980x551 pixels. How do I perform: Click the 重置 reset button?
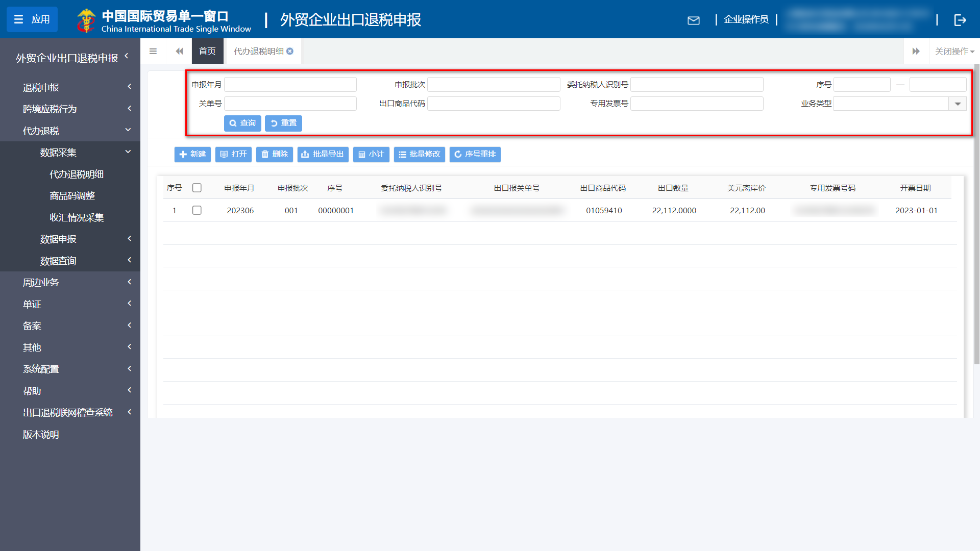(283, 123)
